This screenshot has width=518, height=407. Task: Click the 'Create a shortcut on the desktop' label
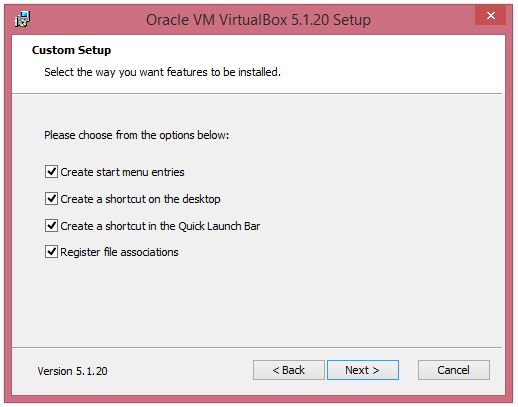point(140,199)
